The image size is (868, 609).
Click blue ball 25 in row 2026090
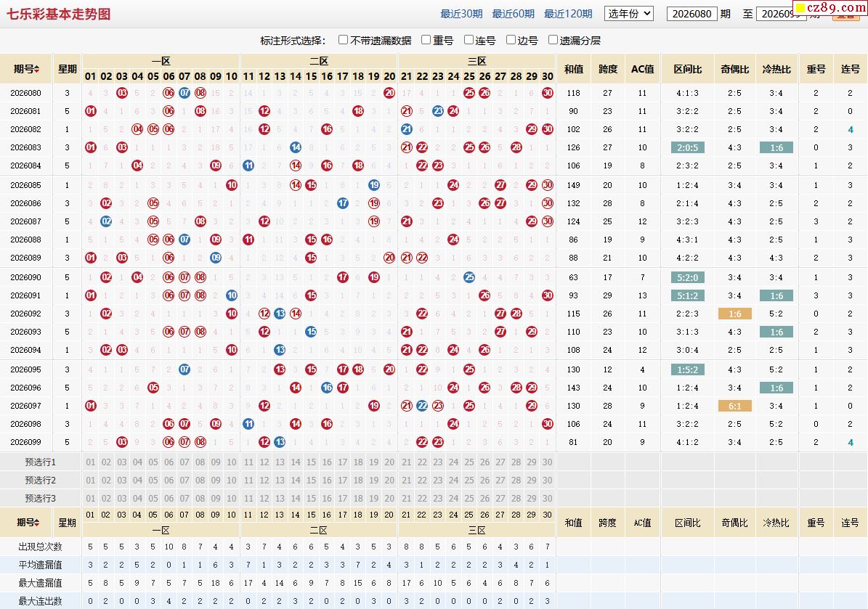469,277
